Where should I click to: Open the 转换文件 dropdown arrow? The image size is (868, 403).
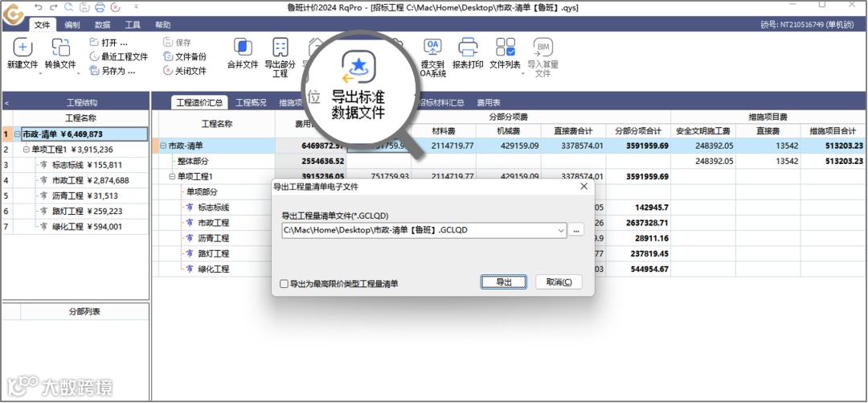[x=78, y=73]
